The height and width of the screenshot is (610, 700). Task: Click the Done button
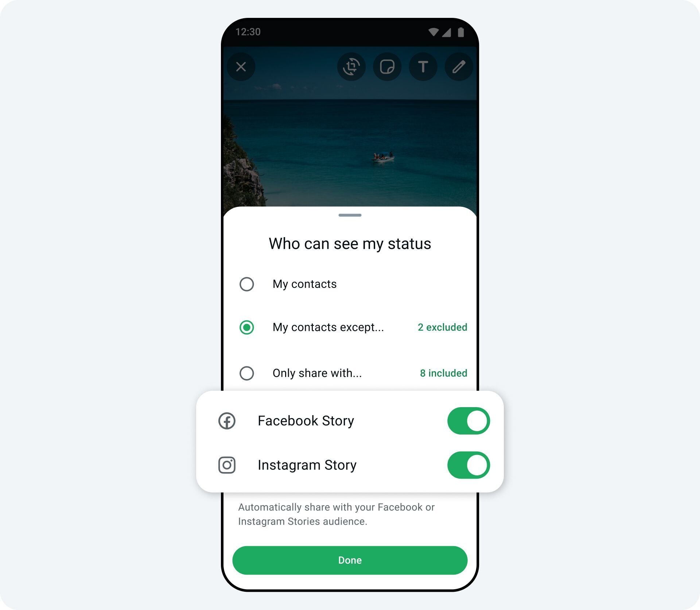pyautogui.click(x=350, y=560)
